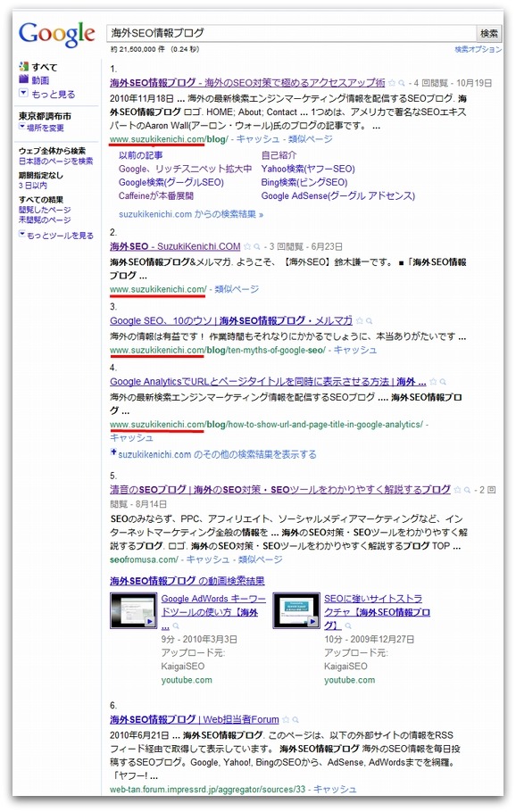Expand もっと見る dropdown arrow in sidebar
The height and width of the screenshot is (812, 516).
23,93
